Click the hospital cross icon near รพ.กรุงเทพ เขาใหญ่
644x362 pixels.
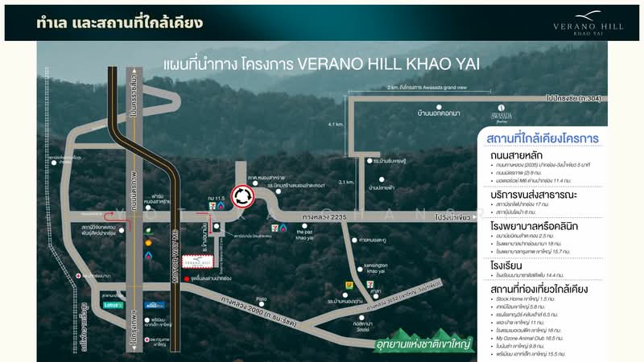pos(147,339)
